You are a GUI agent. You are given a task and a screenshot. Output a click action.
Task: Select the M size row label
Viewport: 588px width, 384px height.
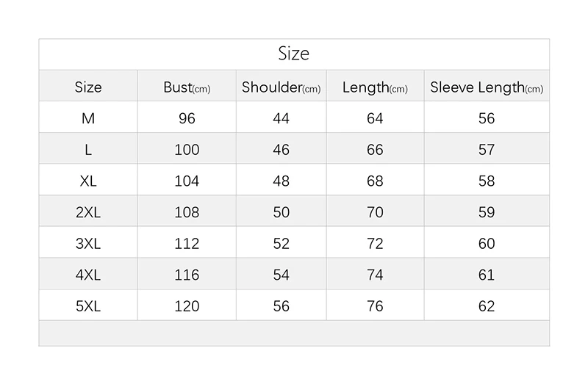[x=88, y=118]
